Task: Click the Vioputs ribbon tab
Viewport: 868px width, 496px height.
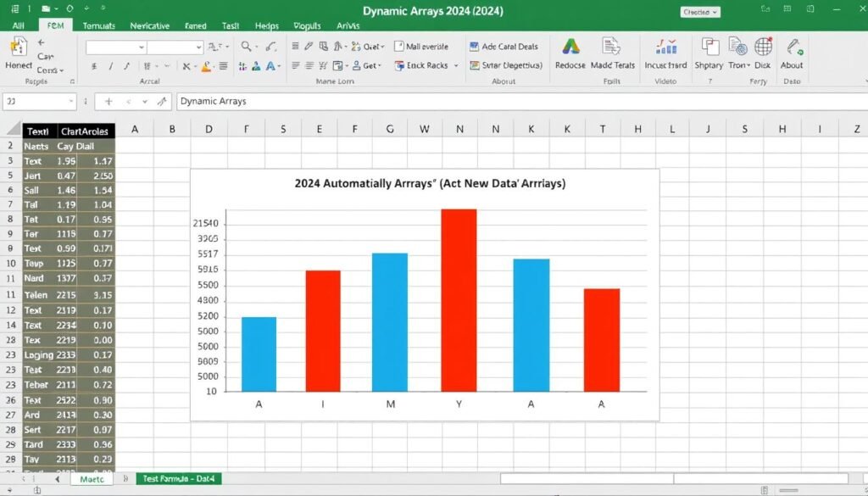Action: 307,25
